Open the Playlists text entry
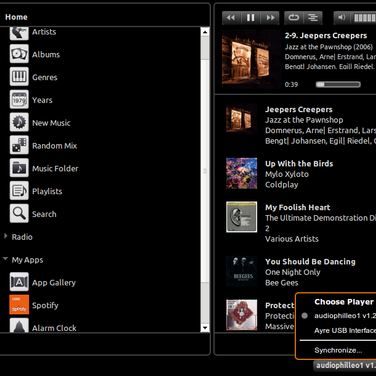The width and height of the screenshot is (376, 376). [x=47, y=191]
